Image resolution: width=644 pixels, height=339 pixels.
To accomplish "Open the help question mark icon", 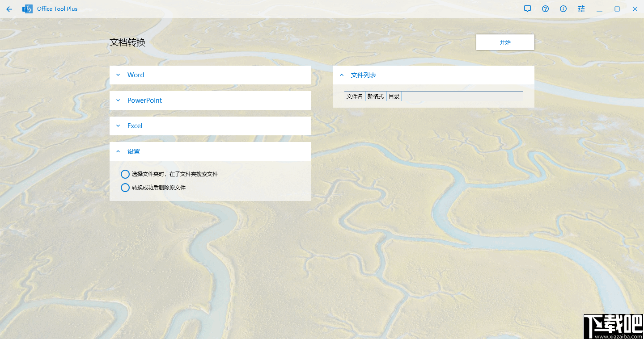I will coord(545,8).
